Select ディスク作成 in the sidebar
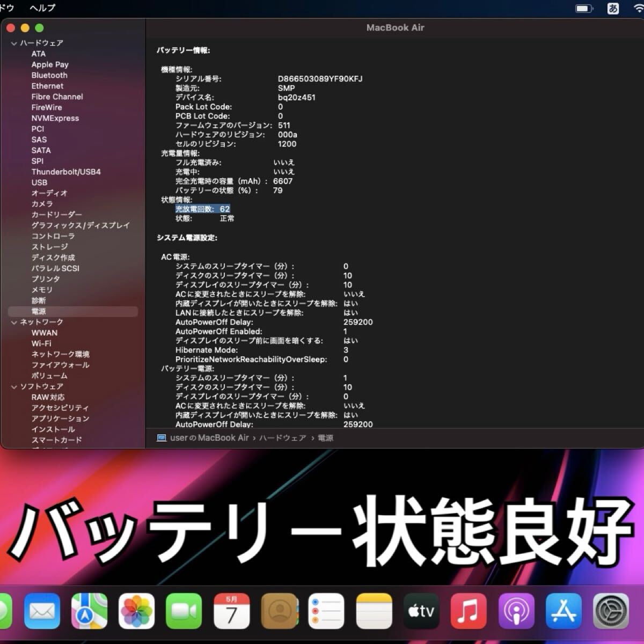This screenshot has width=644, height=644. (53, 258)
